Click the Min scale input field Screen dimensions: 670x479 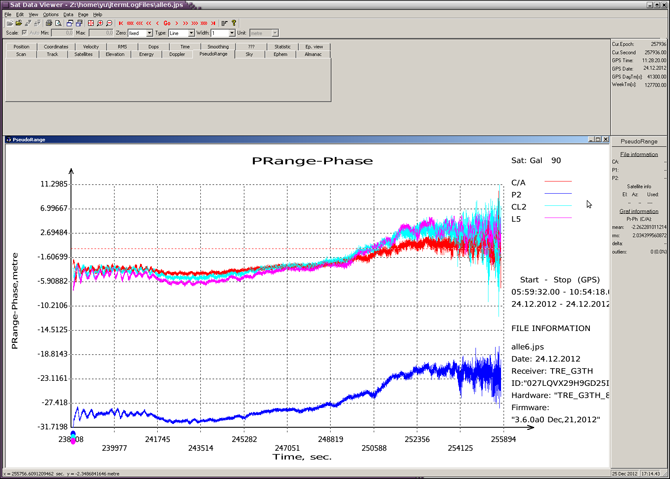(62, 33)
